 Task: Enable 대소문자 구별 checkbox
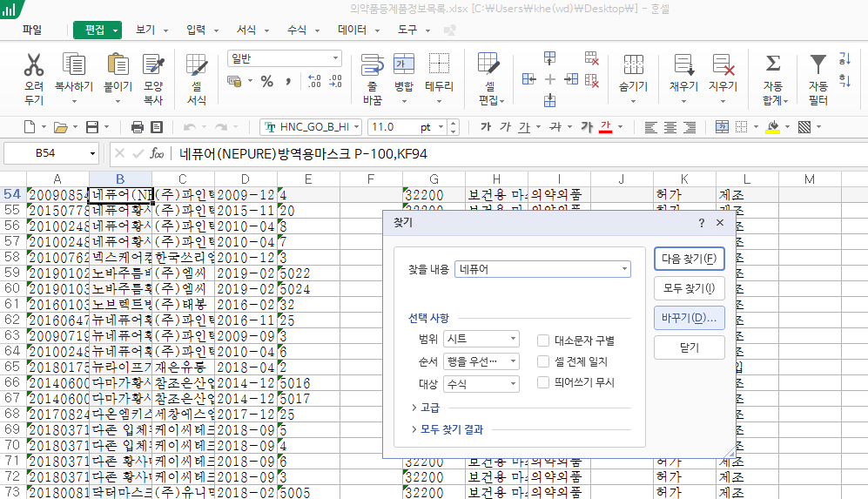point(543,341)
